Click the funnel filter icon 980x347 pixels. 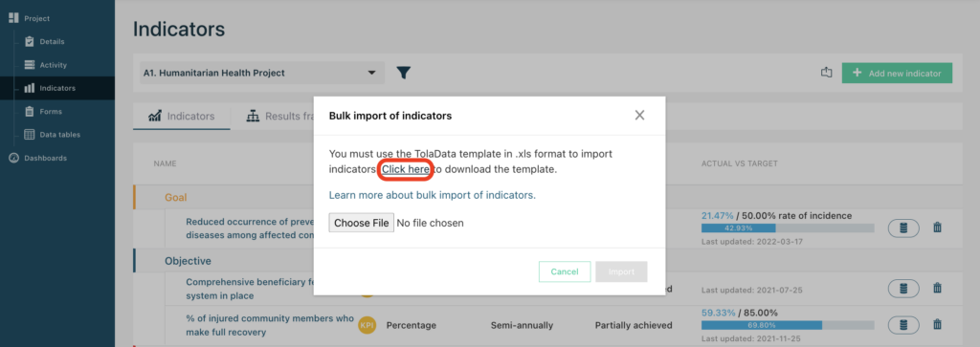404,73
